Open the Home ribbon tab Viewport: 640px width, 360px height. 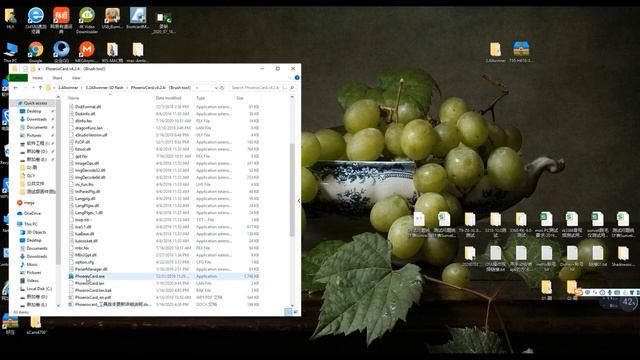tap(38, 78)
